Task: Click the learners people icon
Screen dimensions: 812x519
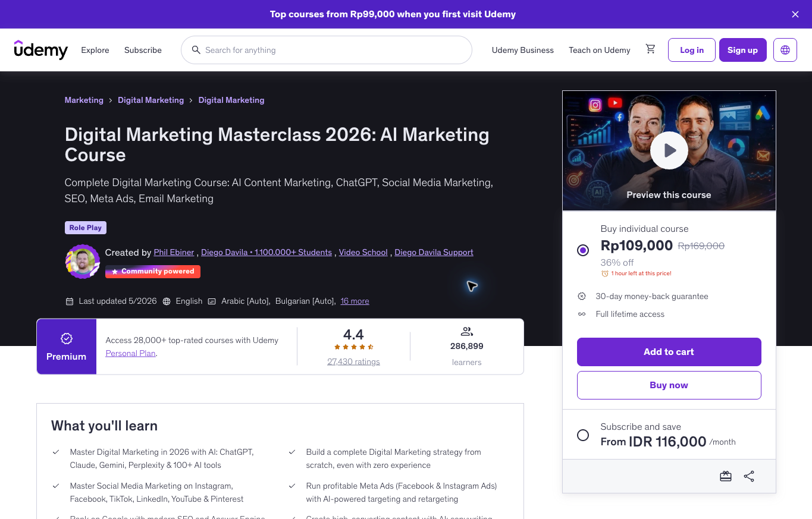Action: click(x=467, y=332)
